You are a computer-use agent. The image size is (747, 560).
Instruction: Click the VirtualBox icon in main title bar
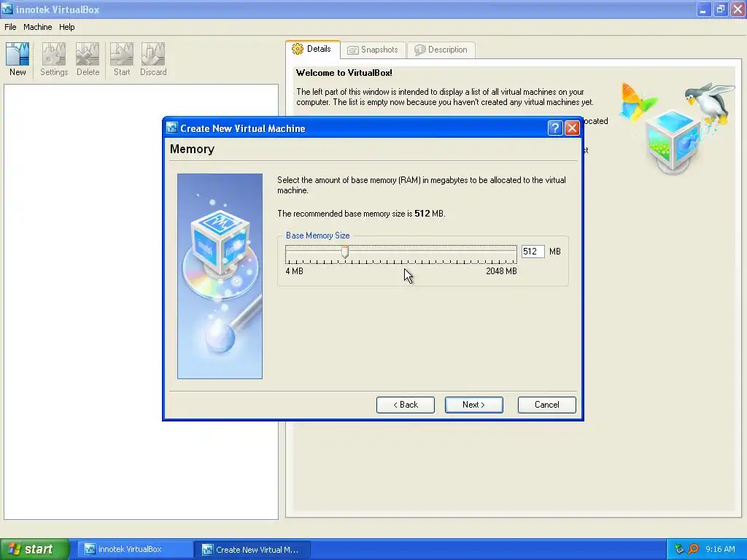pyautogui.click(x=7, y=9)
